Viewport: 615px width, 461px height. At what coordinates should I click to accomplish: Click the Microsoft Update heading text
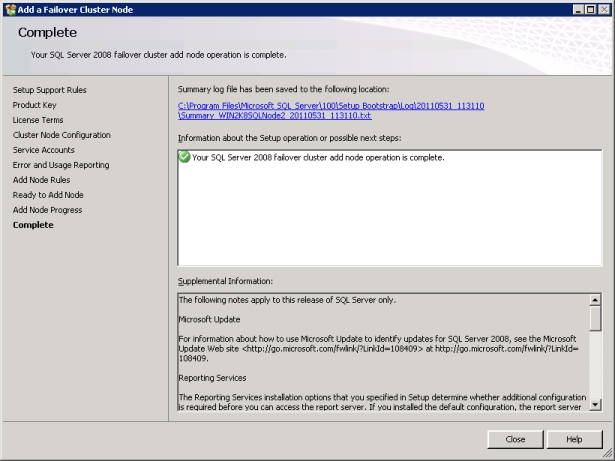pos(209,319)
